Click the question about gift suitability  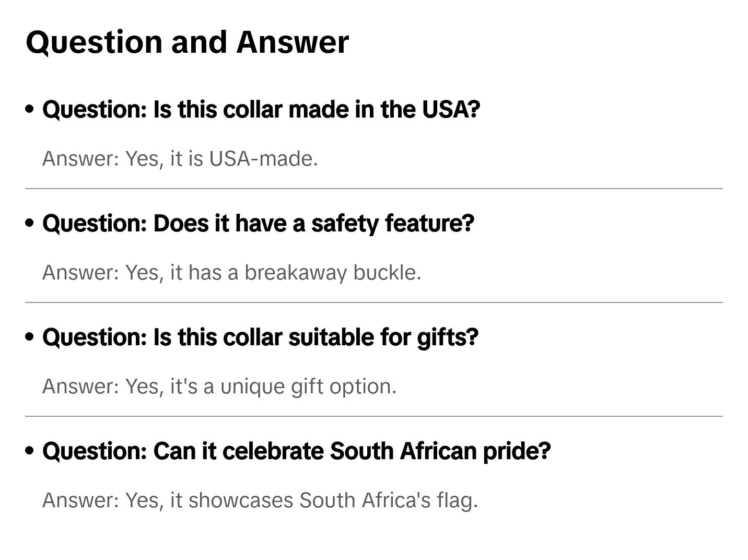[x=260, y=337]
